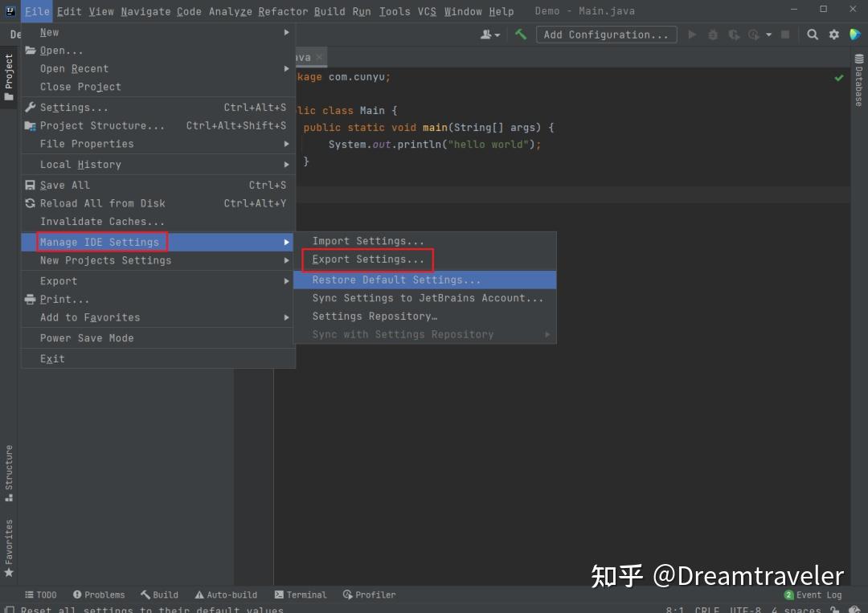Select Invalidate Caches... menu item
The width and height of the screenshot is (868, 613).
158,221
